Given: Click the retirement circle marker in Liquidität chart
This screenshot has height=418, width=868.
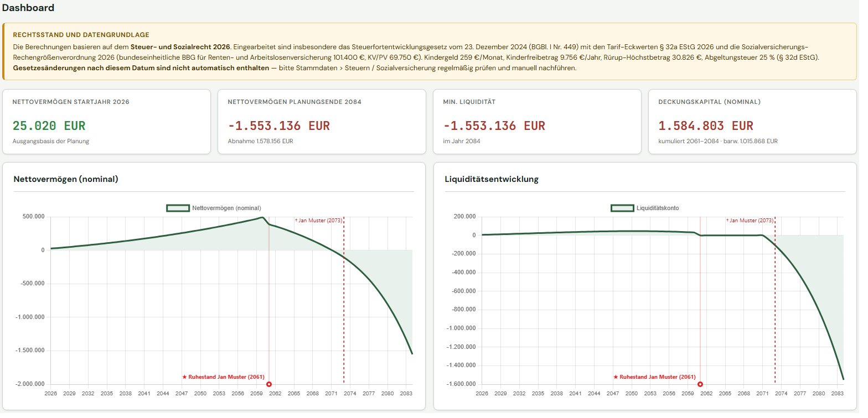Looking at the screenshot, I should 700,384.
